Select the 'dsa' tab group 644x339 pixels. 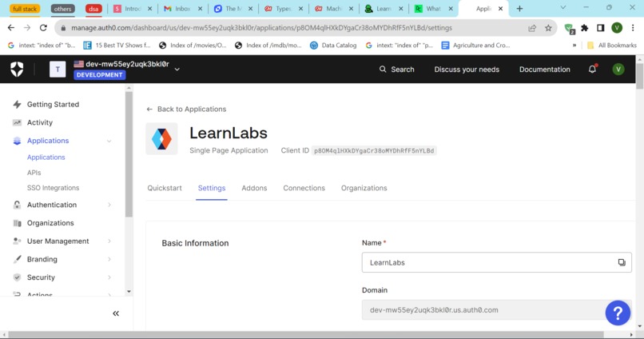[93, 9]
